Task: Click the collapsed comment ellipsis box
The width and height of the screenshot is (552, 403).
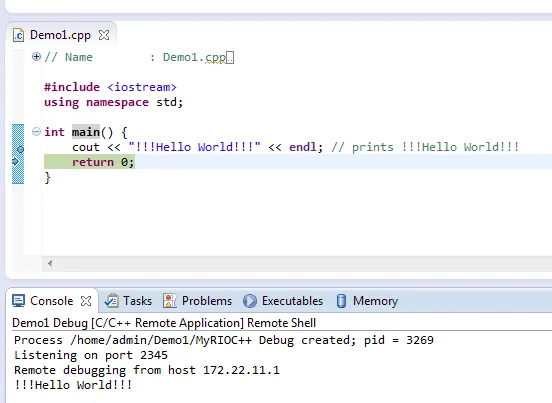Action: [230, 58]
